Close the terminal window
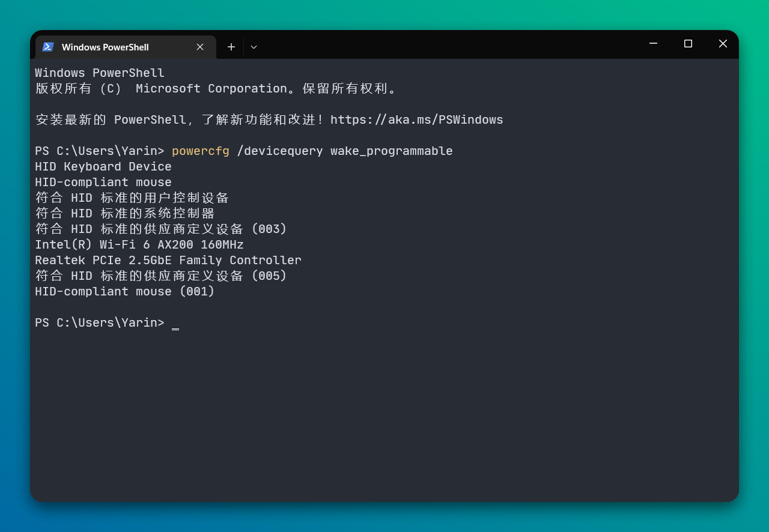This screenshot has width=769, height=532. (x=723, y=44)
